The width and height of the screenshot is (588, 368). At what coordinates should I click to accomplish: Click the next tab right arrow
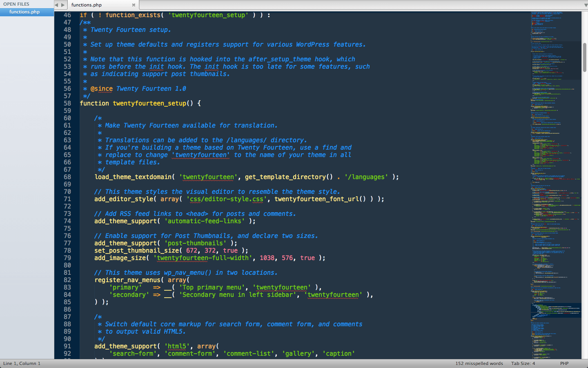63,5
